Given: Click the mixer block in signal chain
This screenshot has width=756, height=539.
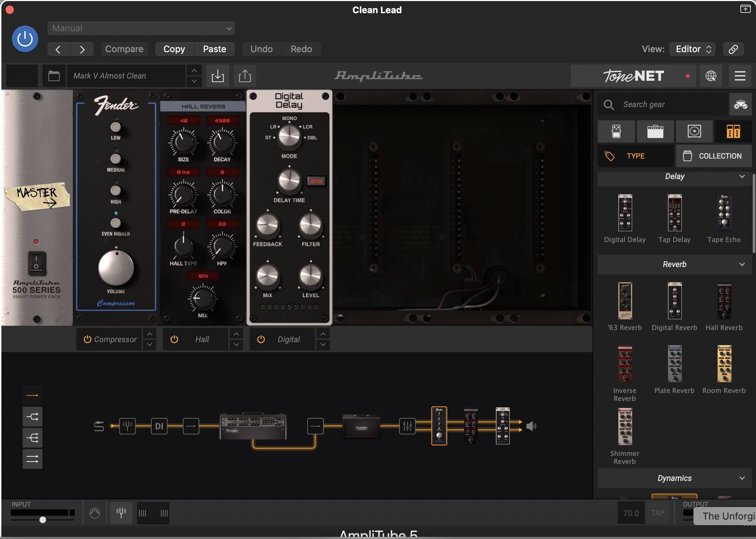Looking at the screenshot, I should (x=407, y=426).
